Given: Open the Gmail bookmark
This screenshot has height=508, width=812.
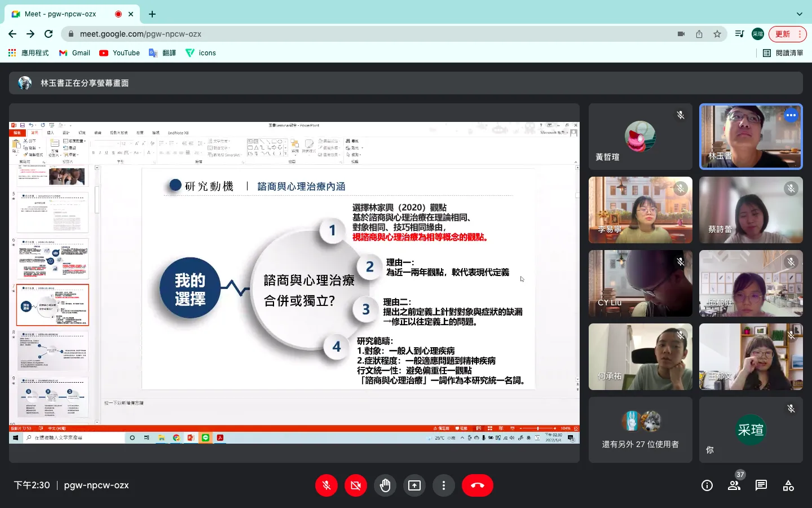Looking at the screenshot, I should [74, 53].
